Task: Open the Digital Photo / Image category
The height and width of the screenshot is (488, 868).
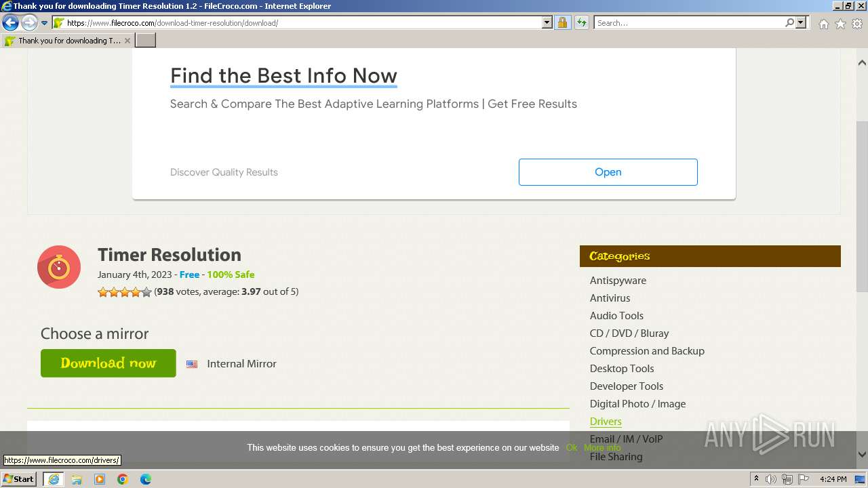Action: point(637,404)
